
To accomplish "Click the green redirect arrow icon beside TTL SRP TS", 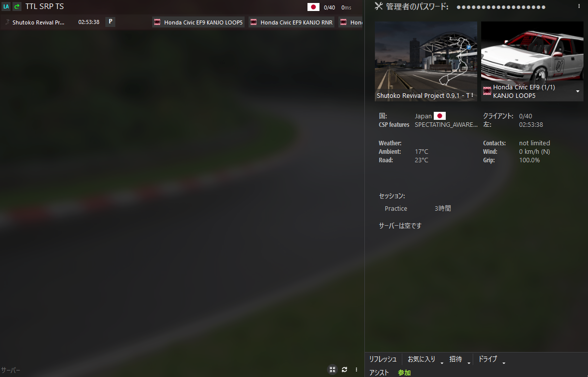I will click(x=17, y=6).
